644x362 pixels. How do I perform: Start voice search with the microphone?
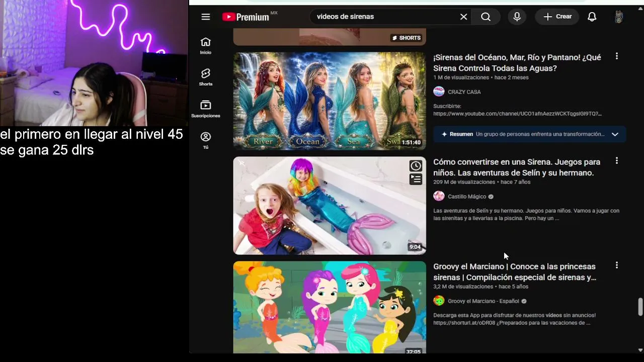(517, 17)
